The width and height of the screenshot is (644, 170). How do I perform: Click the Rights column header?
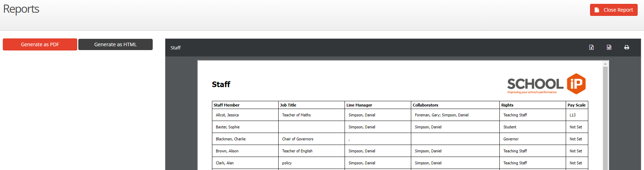[507, 105]
